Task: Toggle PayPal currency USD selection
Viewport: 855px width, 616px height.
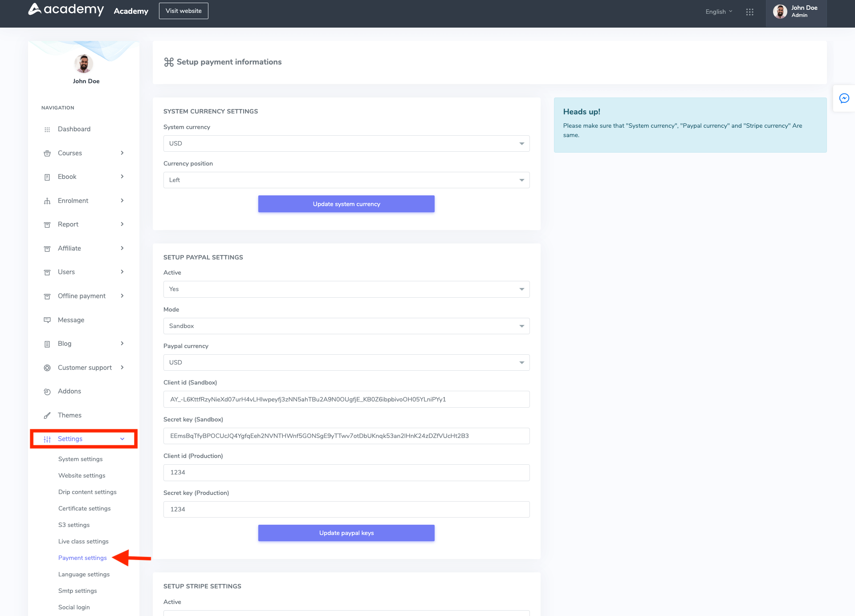Action: pos(346,362)
